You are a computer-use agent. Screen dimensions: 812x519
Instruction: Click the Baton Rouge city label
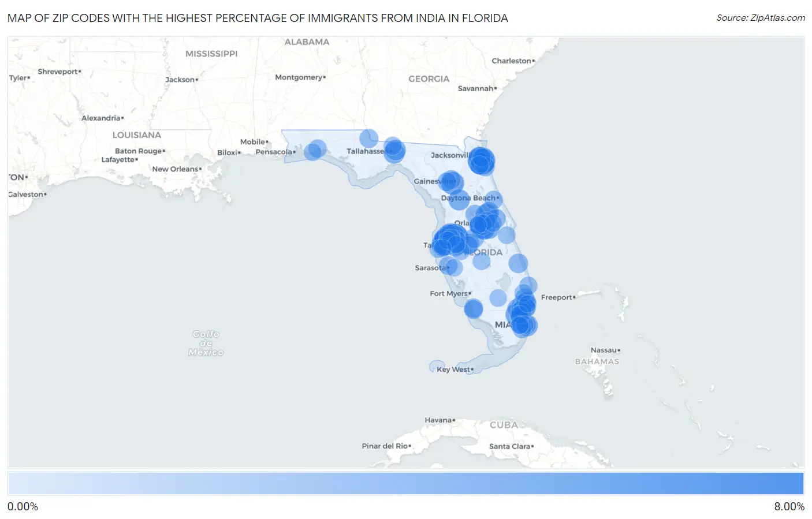tap(140, 151)
